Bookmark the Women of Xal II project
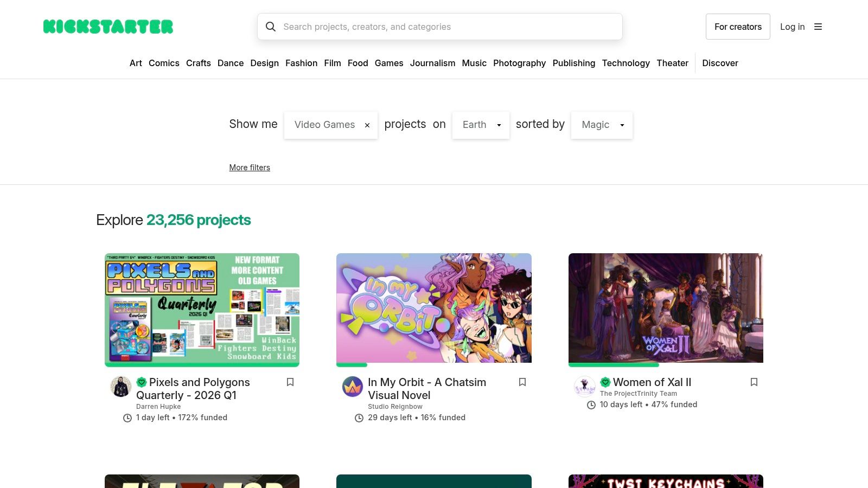 click(x=754, y=382)
